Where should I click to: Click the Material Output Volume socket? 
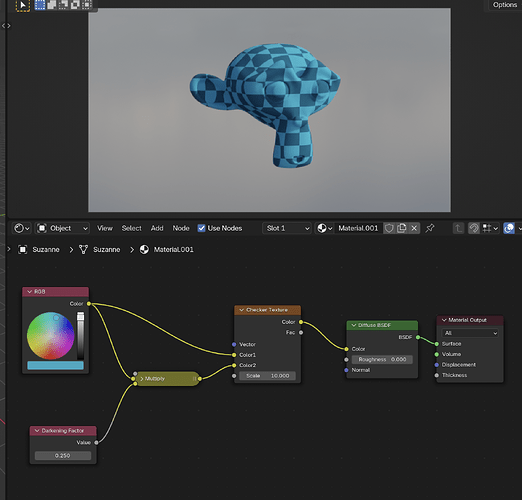pos(437,354)
